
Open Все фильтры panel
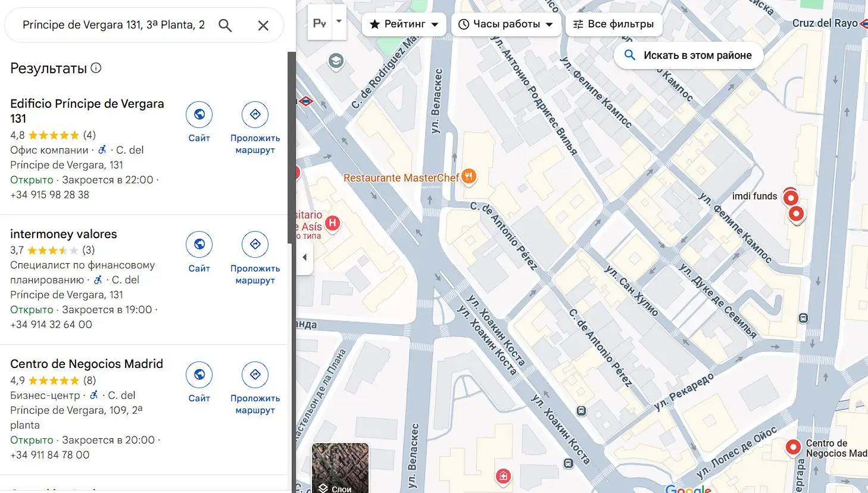click(613, 24)
